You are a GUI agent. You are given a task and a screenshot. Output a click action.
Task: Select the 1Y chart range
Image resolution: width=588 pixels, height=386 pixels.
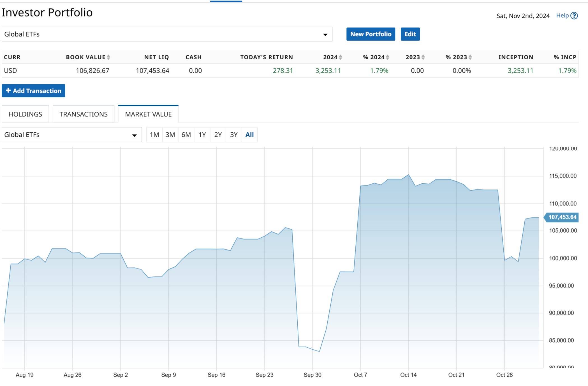pyautogui.click(x=202, y=135)
